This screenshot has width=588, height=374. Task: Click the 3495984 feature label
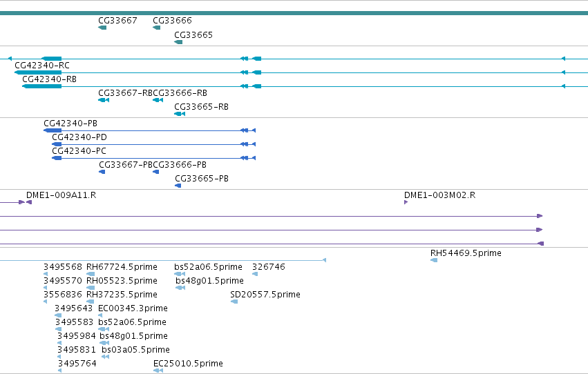[77, 336]
